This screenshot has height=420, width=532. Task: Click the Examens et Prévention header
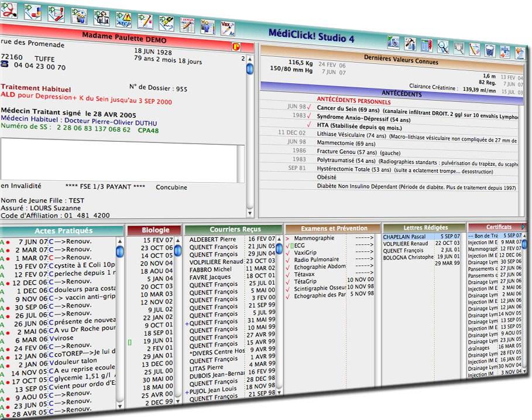coord(333,228)
